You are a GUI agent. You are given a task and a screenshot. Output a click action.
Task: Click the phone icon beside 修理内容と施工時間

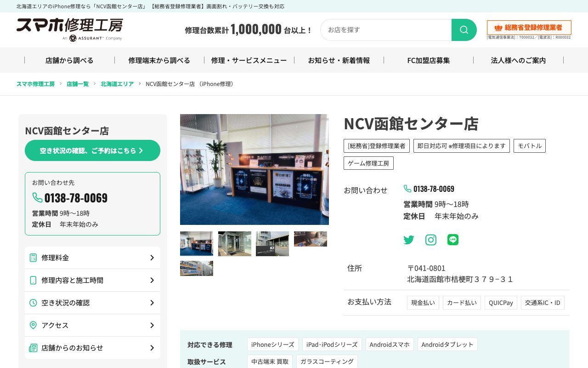[33, 280]
